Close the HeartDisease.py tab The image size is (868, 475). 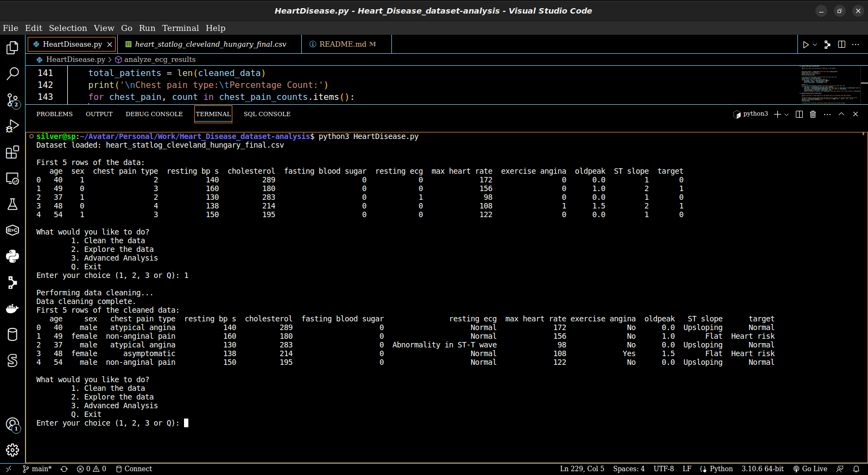[x=110, y=45]
